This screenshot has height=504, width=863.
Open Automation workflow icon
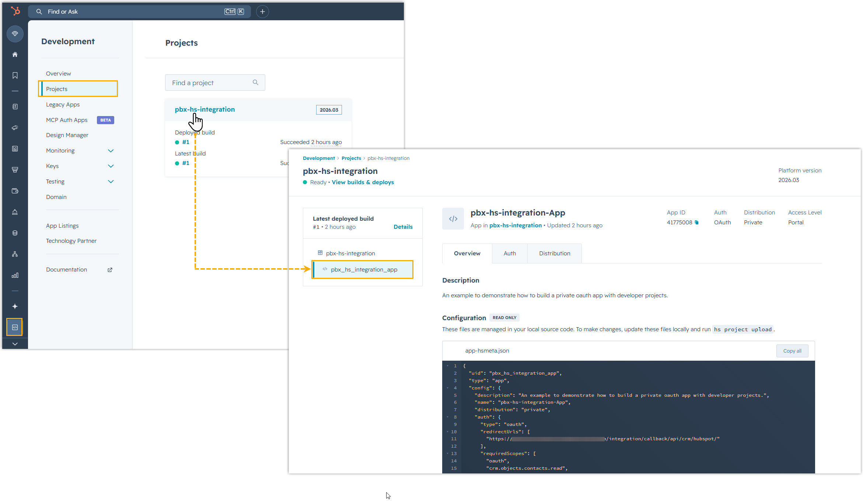[x=15, y=254]
